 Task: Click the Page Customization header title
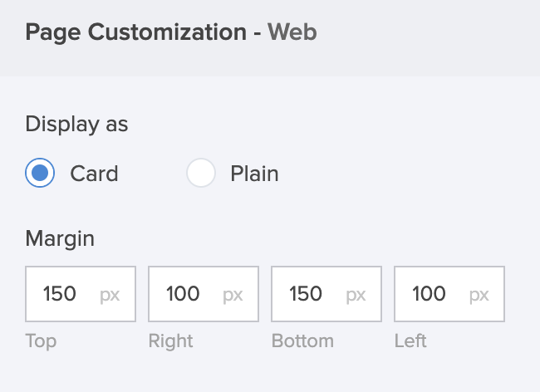(x=136, y=33)
